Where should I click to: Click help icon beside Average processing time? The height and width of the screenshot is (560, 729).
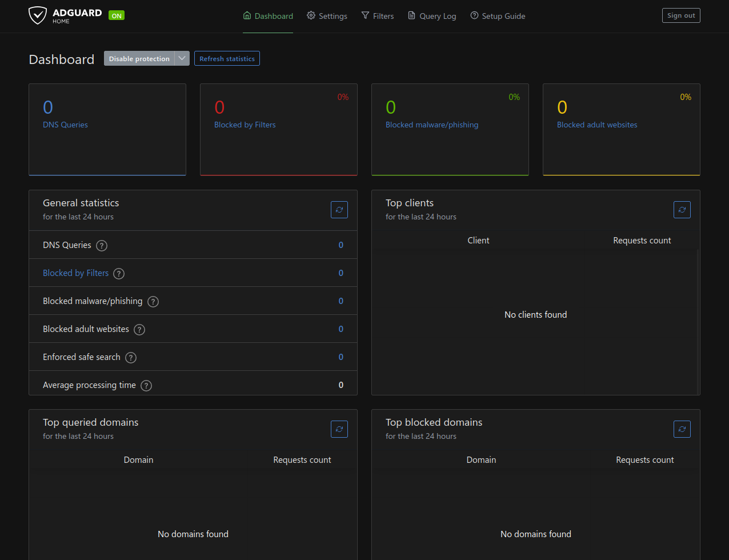coord(146,386)
